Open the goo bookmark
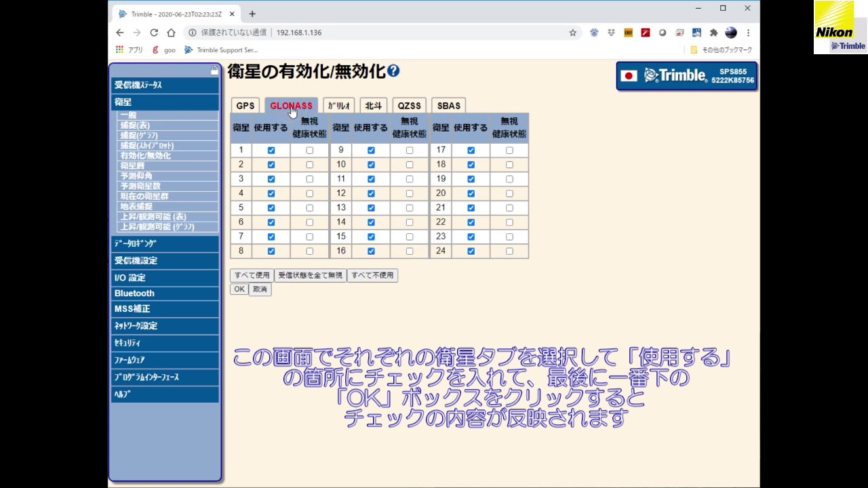The image size is (868, 488). coord(164,50)
